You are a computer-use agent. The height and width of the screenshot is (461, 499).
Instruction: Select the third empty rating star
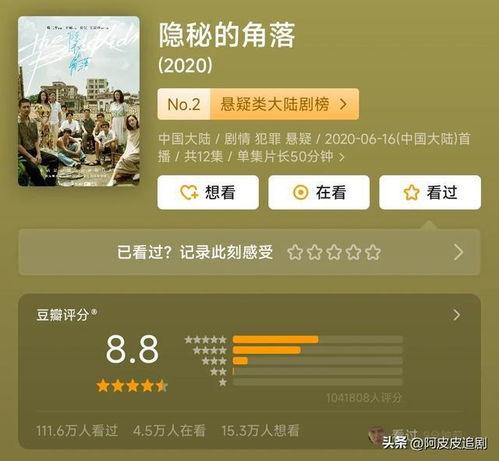[334, 252]
